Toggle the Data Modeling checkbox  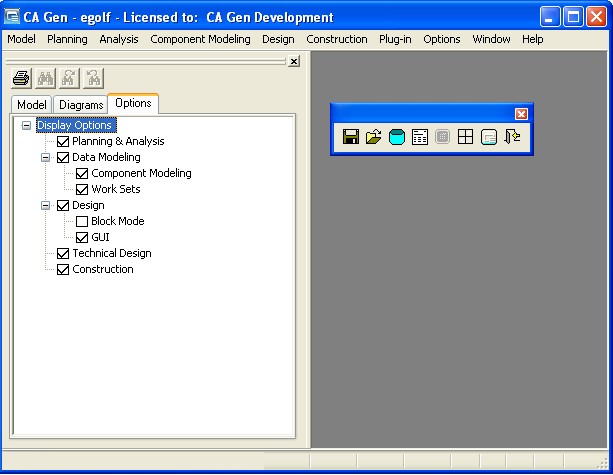click(x=63, y=157)
